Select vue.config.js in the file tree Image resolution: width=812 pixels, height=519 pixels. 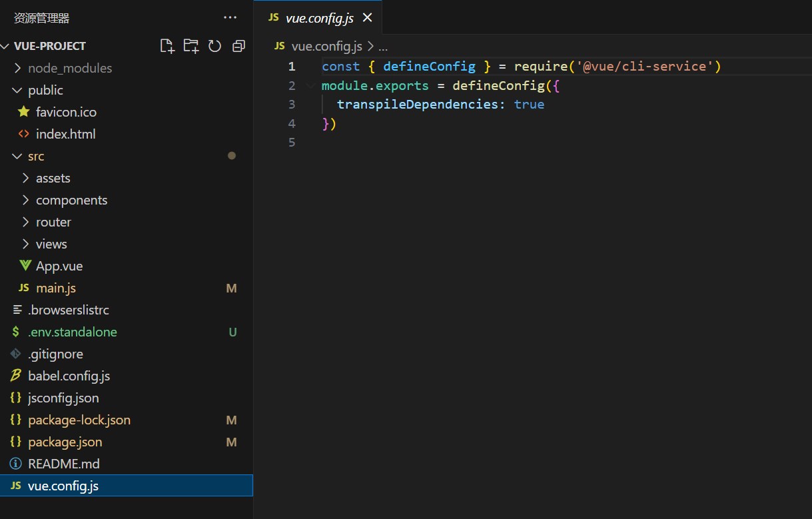tap(127, 486)
